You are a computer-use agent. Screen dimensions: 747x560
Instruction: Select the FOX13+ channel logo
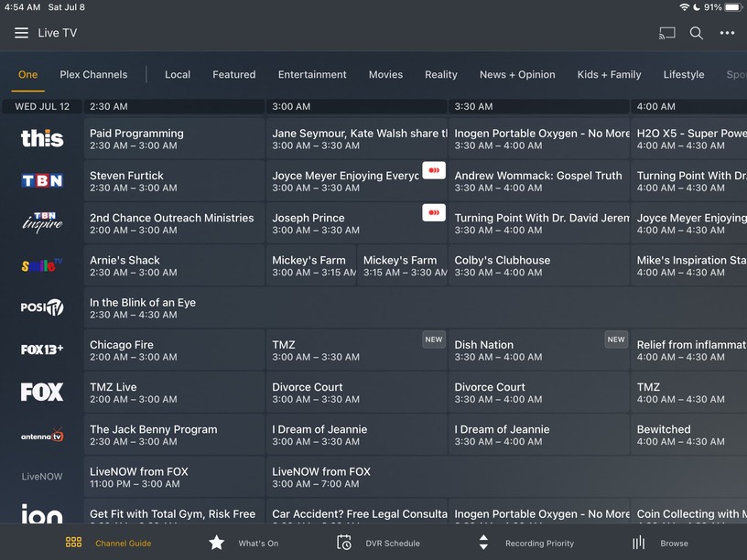point(42,350)
